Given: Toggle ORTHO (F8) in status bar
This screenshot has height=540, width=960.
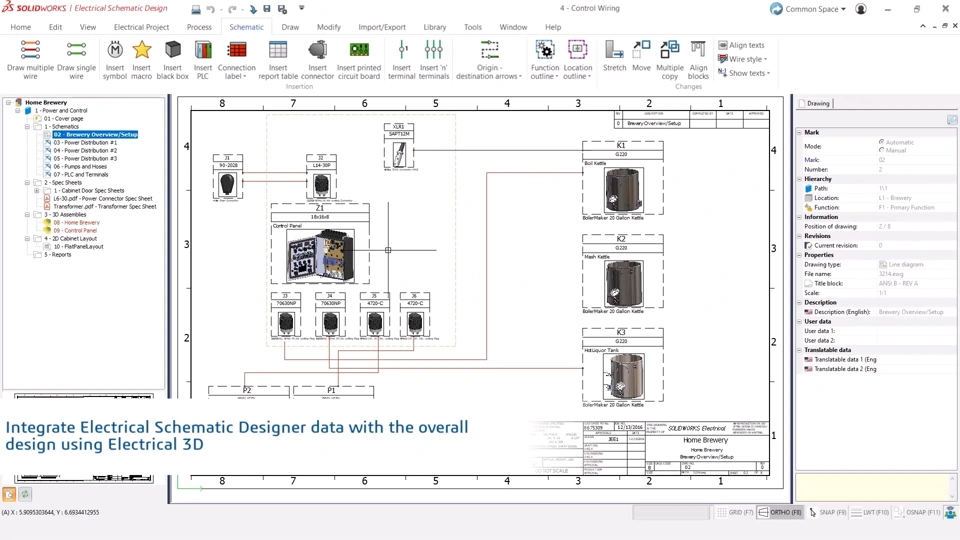Looking at the screenshot, I should coord(779,512).
